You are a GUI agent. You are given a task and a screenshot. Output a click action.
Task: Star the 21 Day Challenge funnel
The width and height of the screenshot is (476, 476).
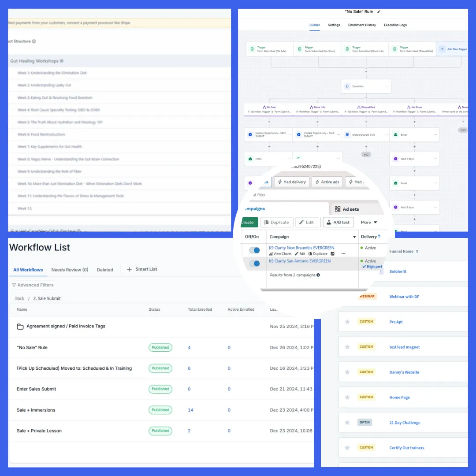point(347,423)
